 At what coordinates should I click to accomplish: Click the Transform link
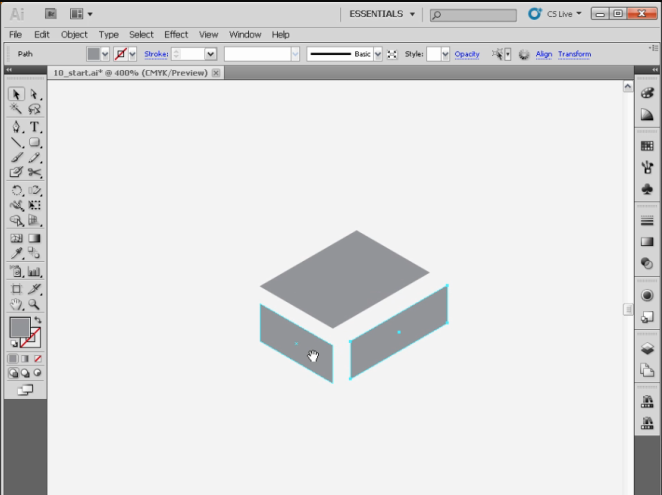coord(574,54)
